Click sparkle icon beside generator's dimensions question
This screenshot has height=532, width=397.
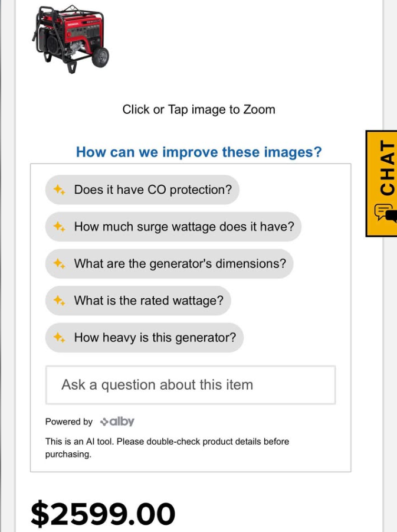59,264
